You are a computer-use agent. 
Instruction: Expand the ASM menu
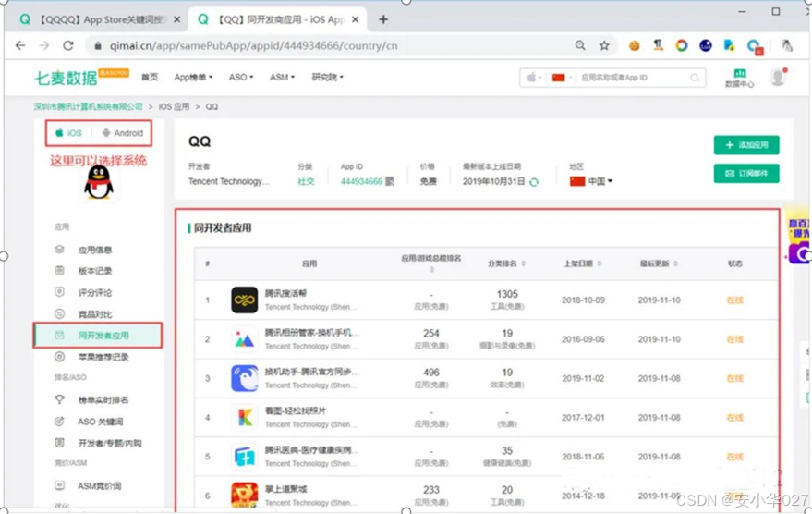tap(282, 78)
